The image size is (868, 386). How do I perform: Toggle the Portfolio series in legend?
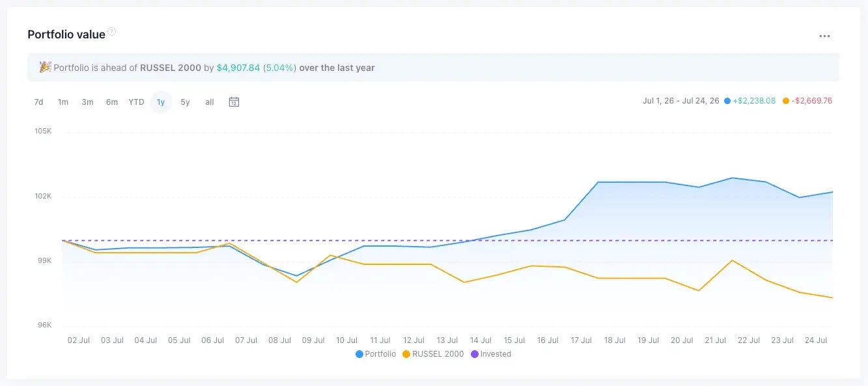coord(376,354)
